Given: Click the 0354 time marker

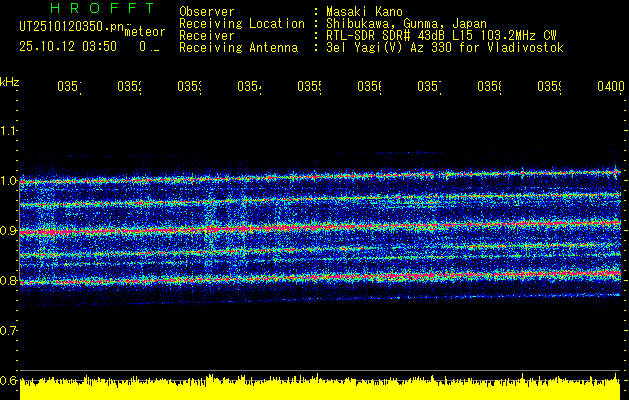Looking at the screenshot, I should tap(249, 86).
